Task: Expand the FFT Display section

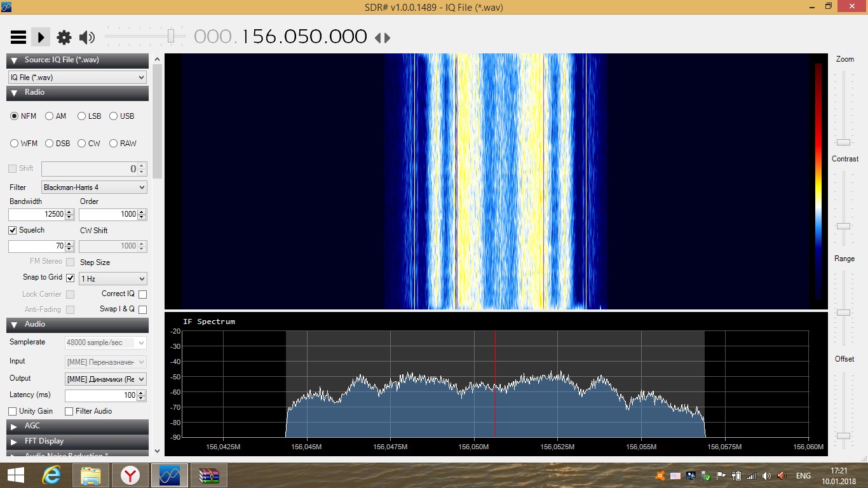Action: click(78, 442)
